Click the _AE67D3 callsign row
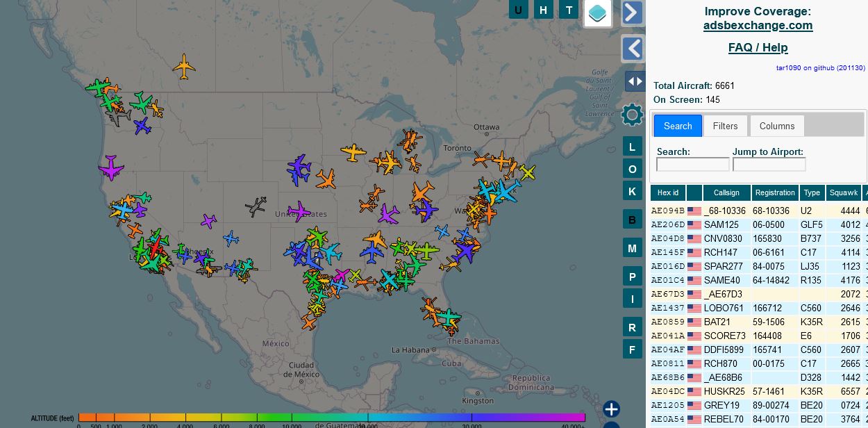This screenshot has width=868, height=428. tap(759, 294)
